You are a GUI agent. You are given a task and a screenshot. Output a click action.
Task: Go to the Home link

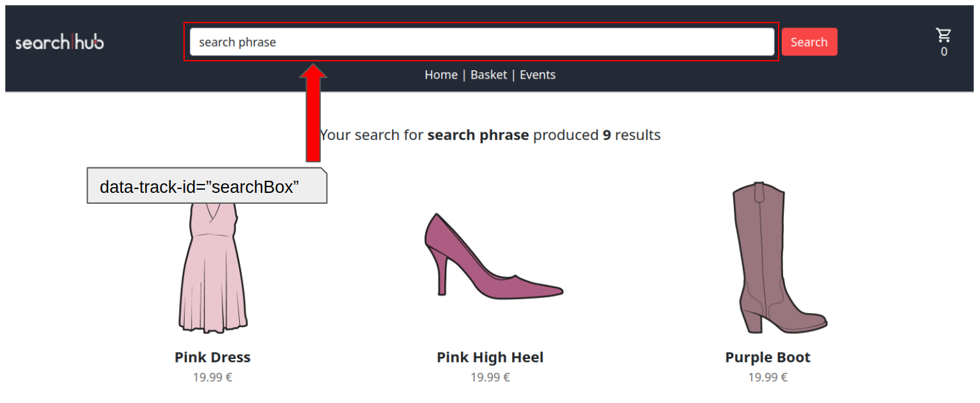tap(441, 75)
